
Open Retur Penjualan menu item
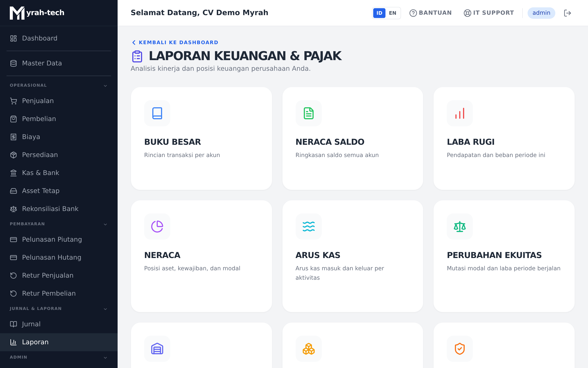[59, 276]
